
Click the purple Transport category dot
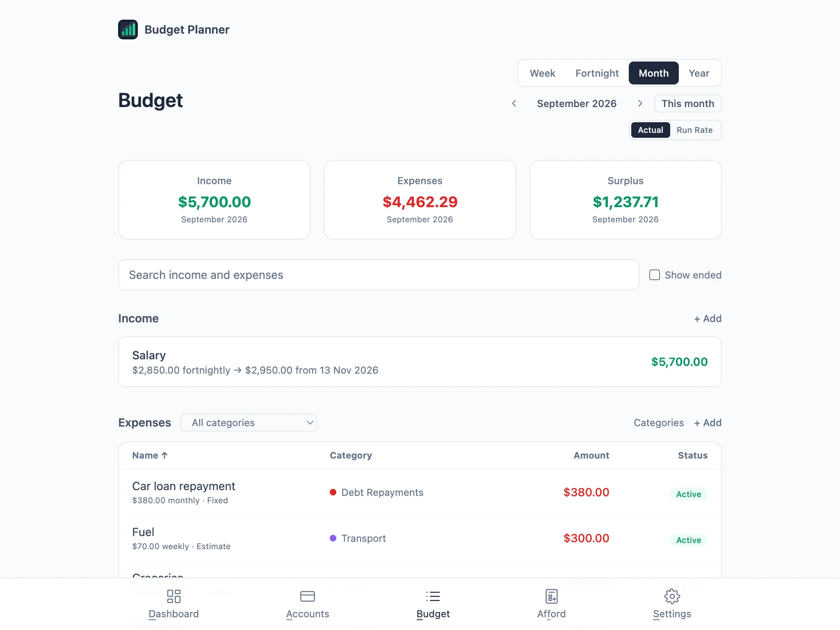point(333,538)
